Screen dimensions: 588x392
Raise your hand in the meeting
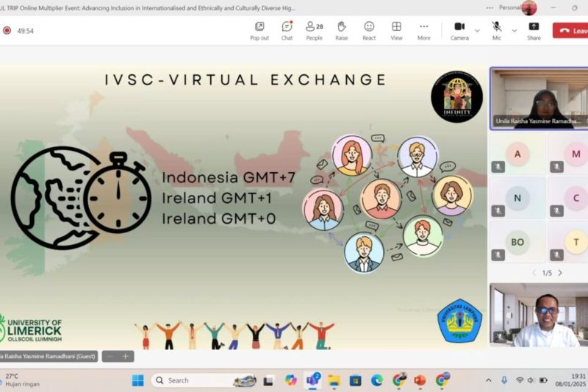[342, 30]
